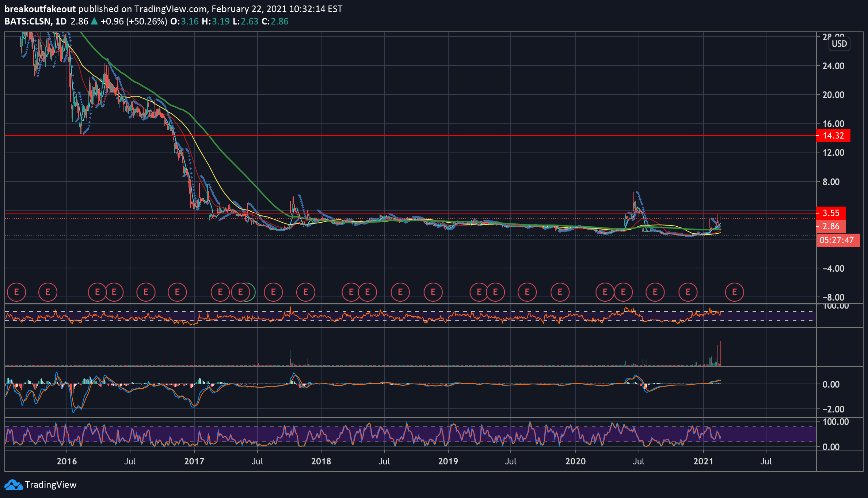Click the TradingView cloud logo icon
The width and height of the screenshot is (868, 498).
[14, 485]
